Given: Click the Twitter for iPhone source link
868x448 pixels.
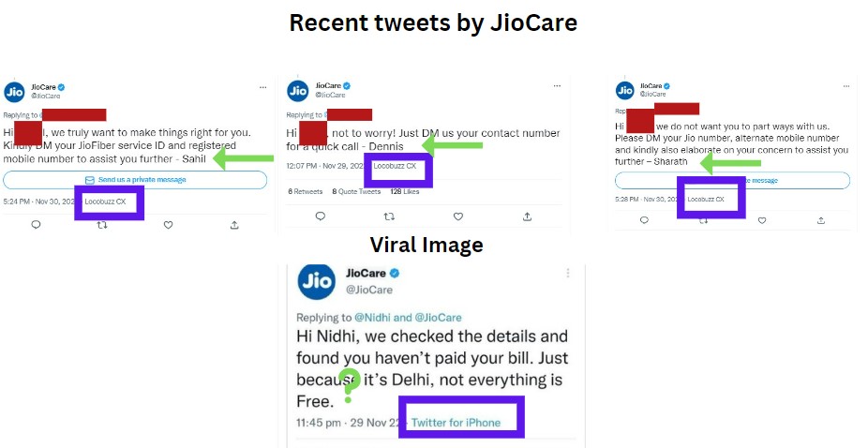Looking at the screenshot, I should tap(456, 423).
